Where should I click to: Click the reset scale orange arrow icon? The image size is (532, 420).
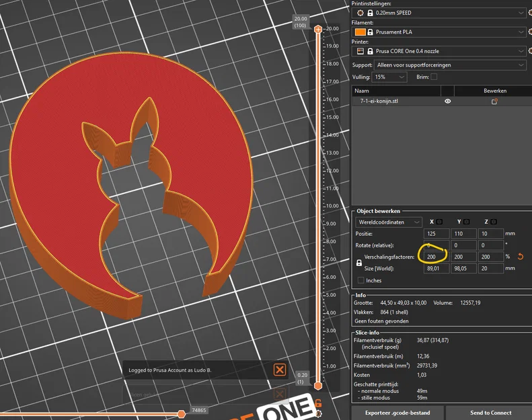coord(521,257)
